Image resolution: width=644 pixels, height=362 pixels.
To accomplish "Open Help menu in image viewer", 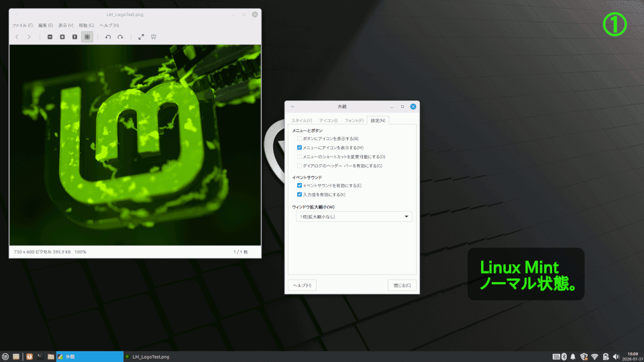I will 109,25.
